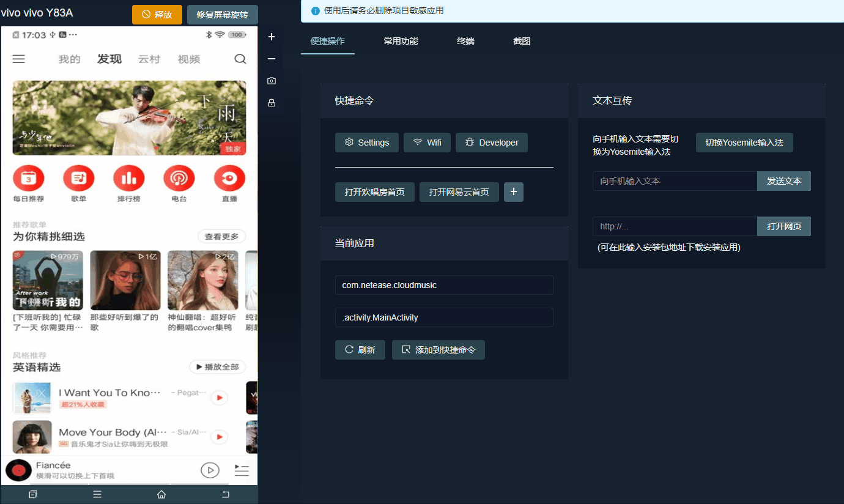This screenshot has height=504, width=844.
Task: Tap the phone back navigation icon
Action: 226,494
